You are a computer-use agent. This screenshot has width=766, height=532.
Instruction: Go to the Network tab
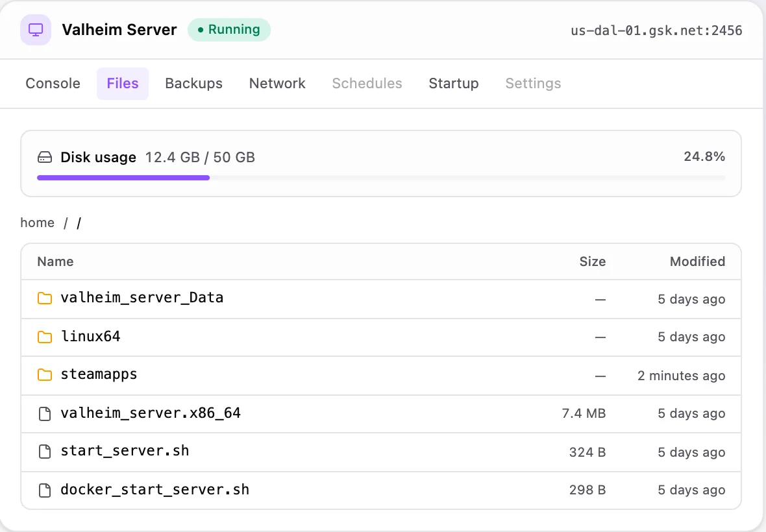tap(277, 84)
